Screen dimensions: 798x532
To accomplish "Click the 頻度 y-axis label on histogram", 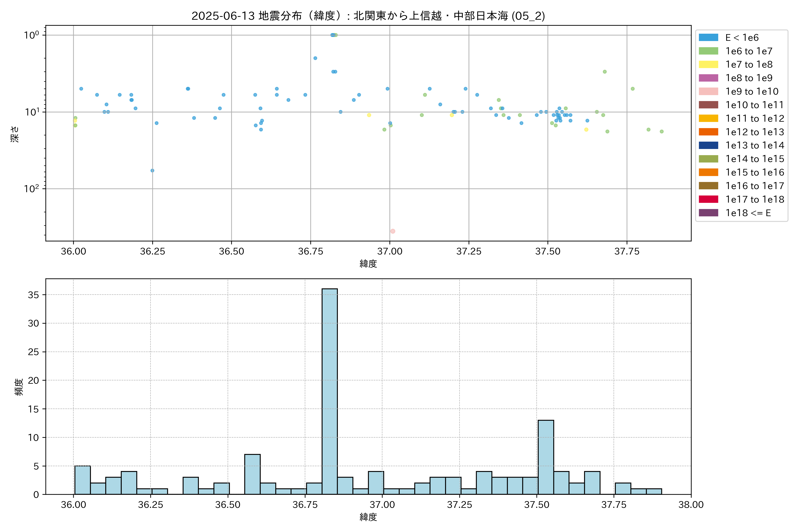I will click(19, 387).
